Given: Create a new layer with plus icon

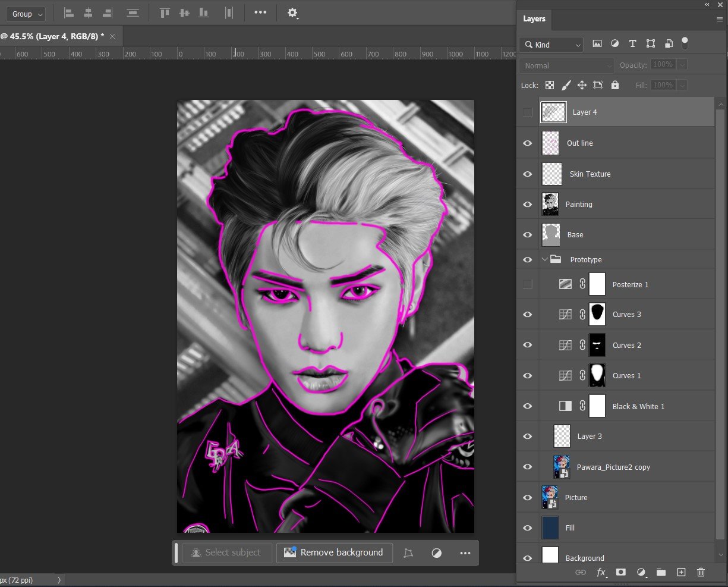Looking at the screenshot, I should [681, 572].
